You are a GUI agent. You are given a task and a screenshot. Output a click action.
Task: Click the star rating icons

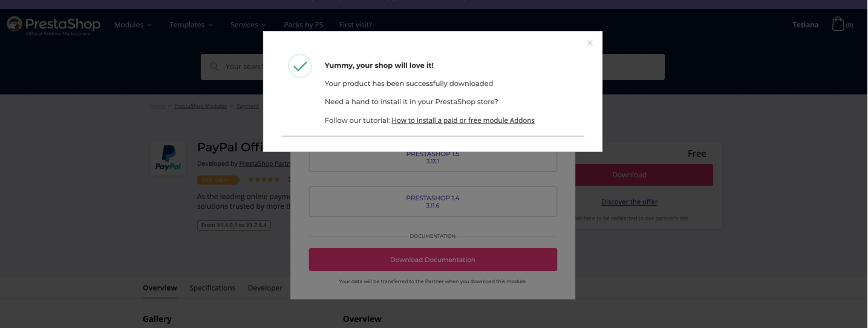(x=264, y=180)
